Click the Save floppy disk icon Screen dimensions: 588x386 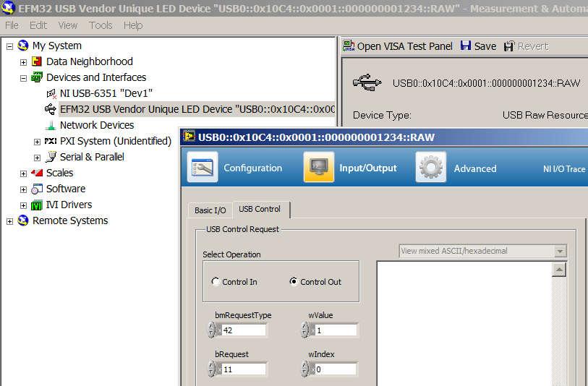[465, 46]
